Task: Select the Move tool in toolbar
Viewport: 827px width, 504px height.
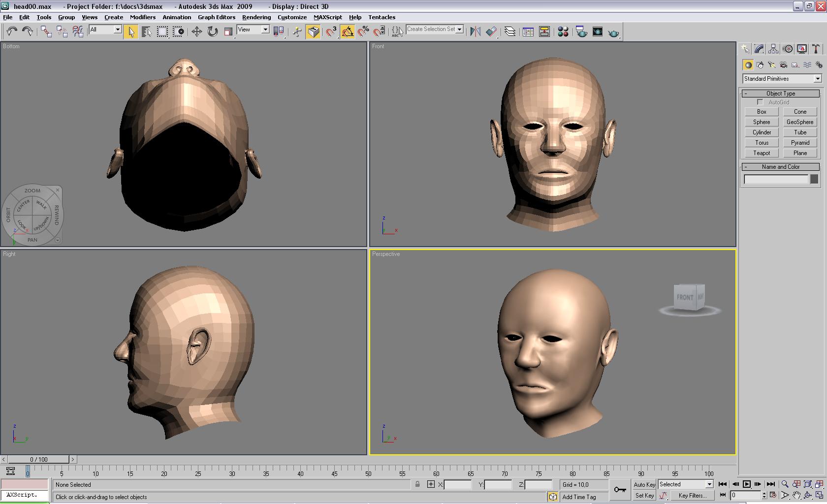Action: [x=196, y=32]
